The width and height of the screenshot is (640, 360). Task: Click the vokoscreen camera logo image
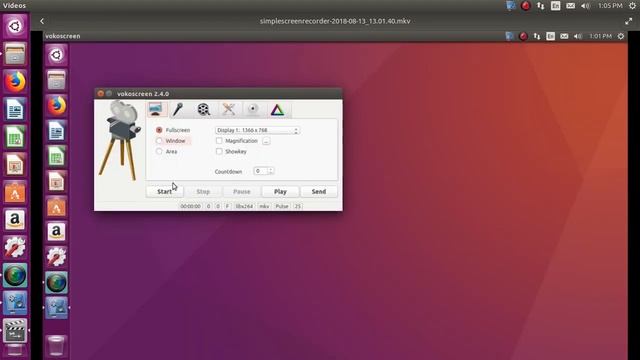tap(120, 140)
